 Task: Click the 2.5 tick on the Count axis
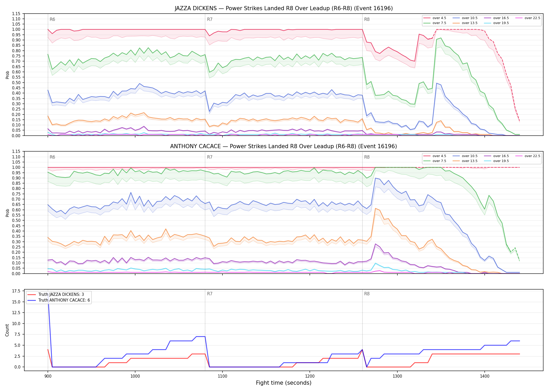[18, 356]
